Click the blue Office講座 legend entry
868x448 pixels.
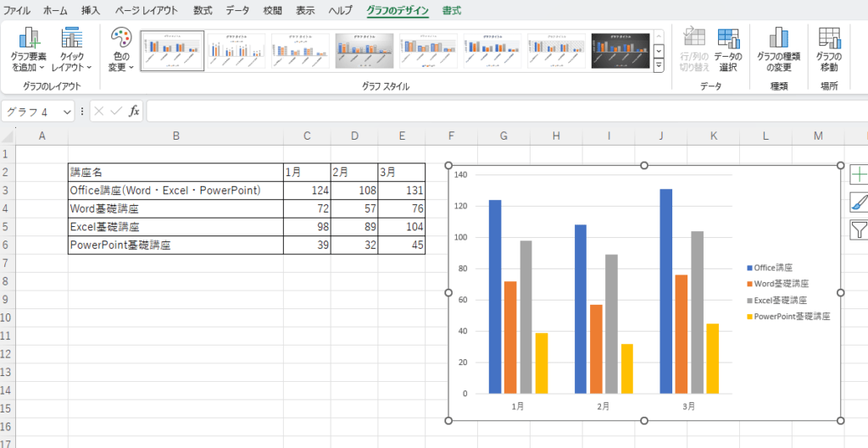point(770,268)
